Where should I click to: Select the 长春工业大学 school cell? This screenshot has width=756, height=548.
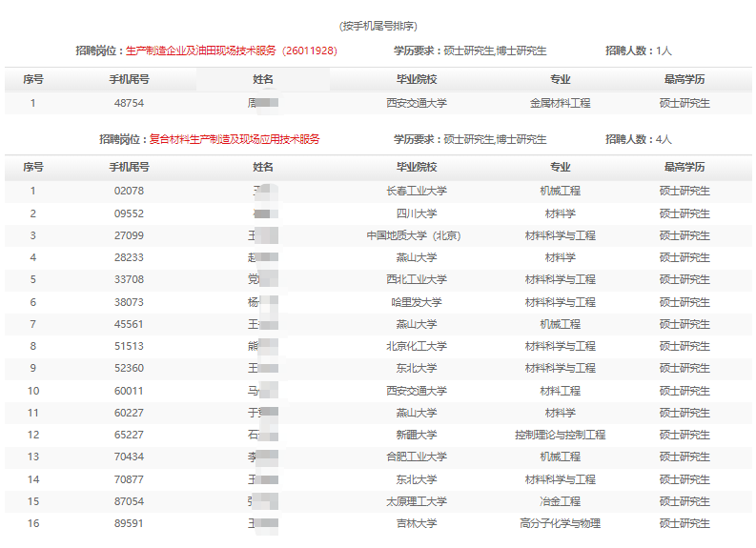point(416,191)
